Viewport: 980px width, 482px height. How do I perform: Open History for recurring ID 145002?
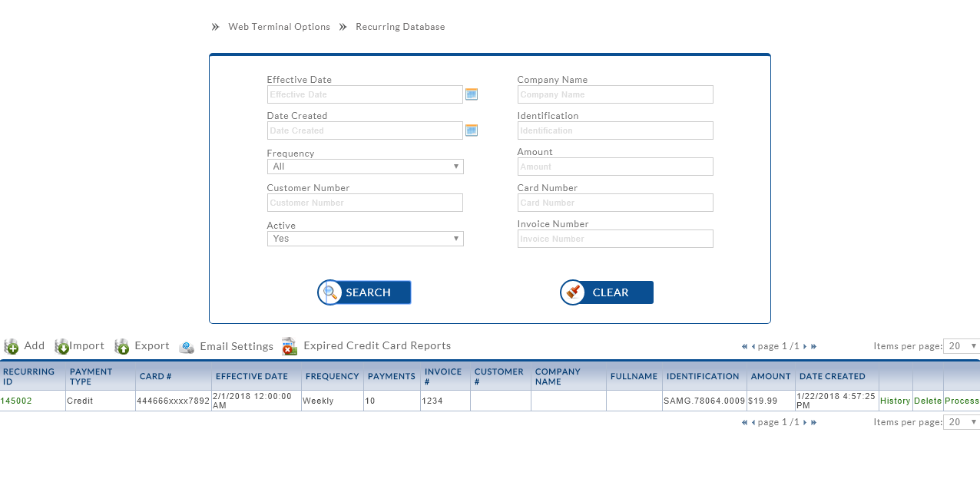[x=895, y=401]
